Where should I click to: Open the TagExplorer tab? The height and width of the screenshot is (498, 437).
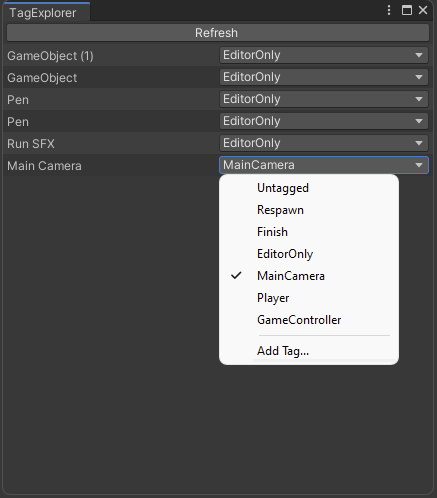(x=46, y=13)
